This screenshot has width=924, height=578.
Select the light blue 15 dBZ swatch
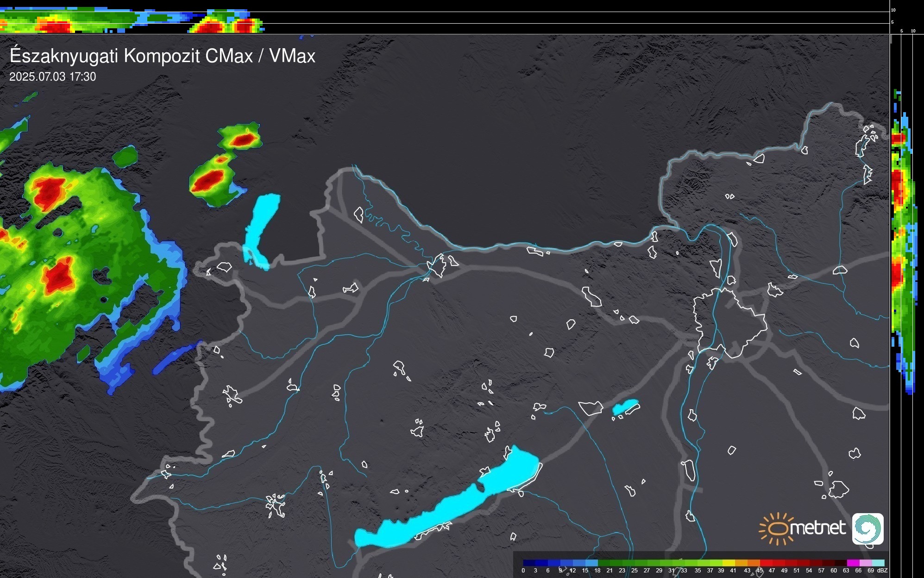591,563
